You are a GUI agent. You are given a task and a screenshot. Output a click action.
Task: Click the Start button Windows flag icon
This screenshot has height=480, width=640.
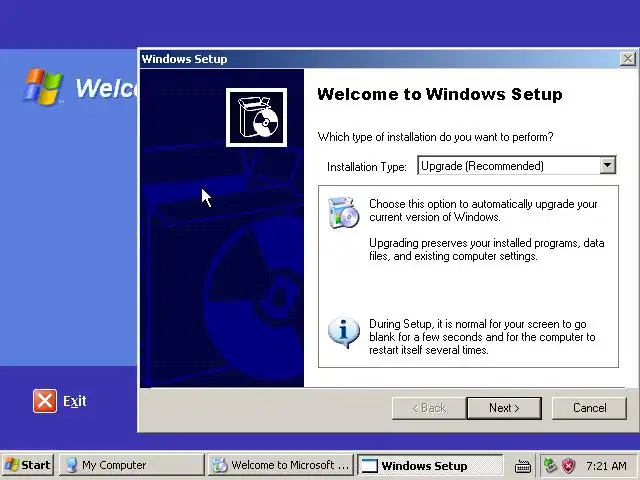11,464
